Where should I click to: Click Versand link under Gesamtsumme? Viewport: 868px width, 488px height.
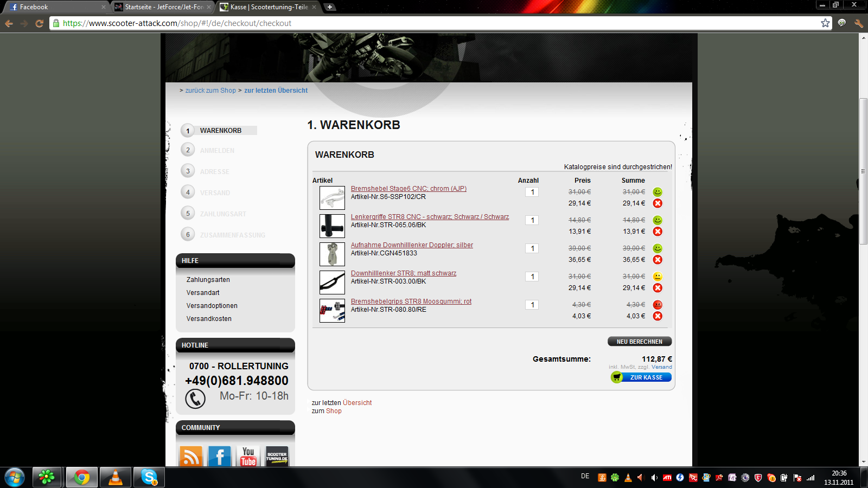click(x=661, y=367)
